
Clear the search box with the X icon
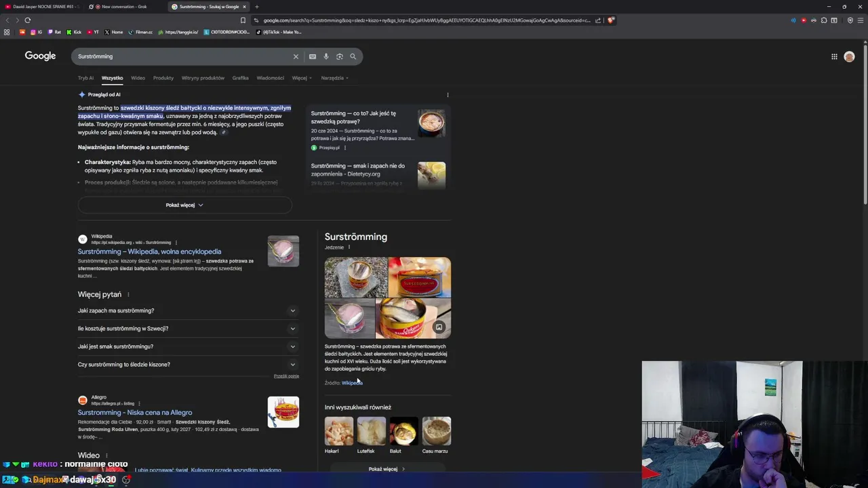coord(296,56)
